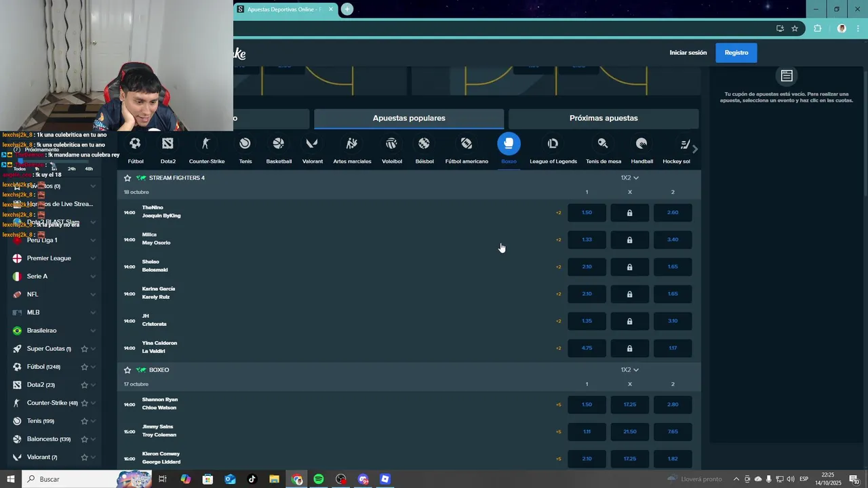Star Tenis in the sidebar
Screen dimensions: 868x488
tap(85, 421)
